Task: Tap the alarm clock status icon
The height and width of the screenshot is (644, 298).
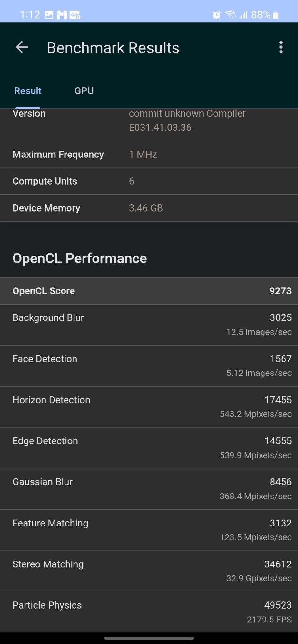Action: (x=216, y=15)
